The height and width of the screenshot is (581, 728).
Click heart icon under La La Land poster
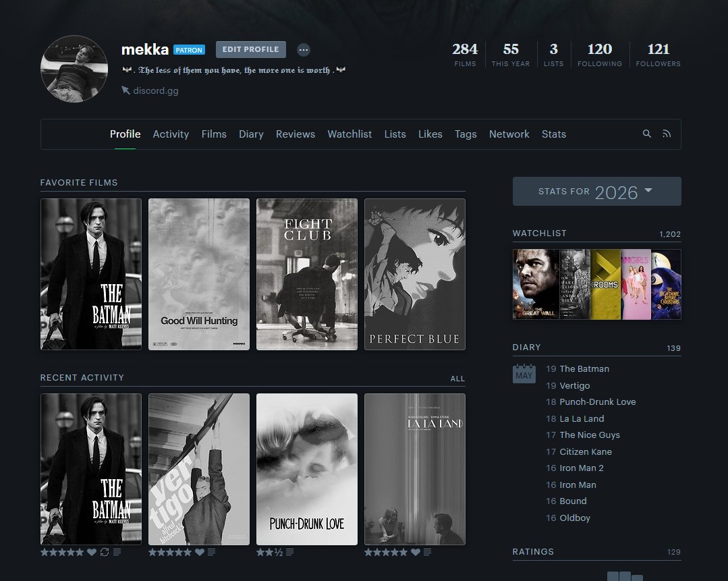pyautogui.click(x=416, y=552)
